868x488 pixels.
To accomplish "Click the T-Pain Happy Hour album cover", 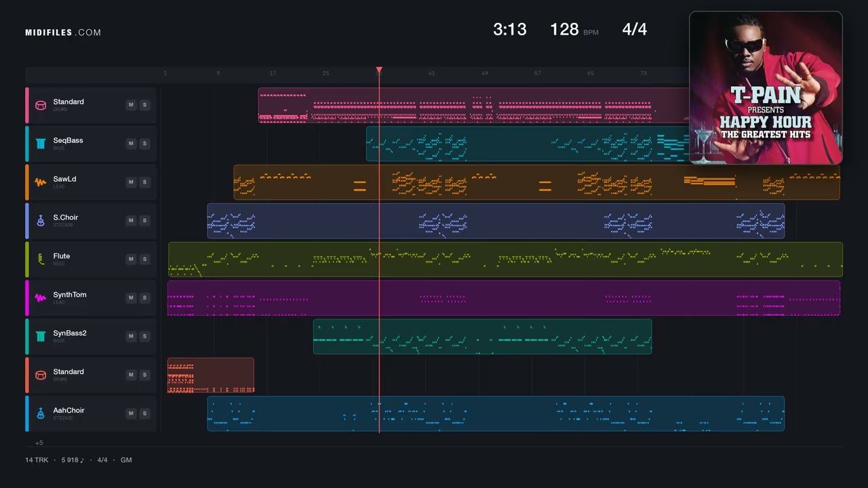I will pos(766,87).
